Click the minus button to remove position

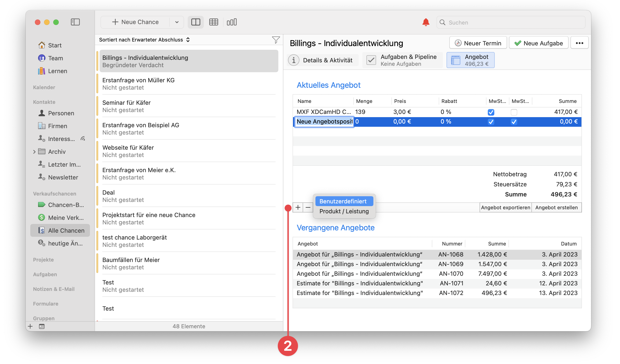[x=308, y=207]
